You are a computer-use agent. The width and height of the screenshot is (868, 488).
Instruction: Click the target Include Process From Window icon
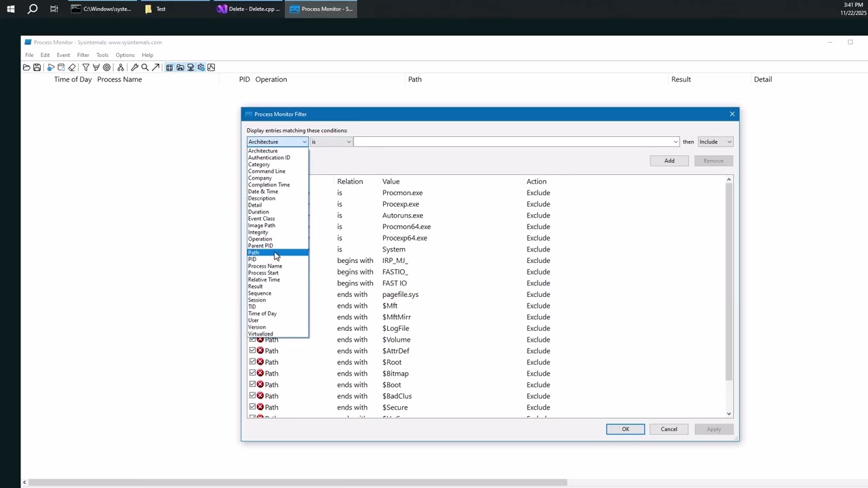click(x=106, y=67)
